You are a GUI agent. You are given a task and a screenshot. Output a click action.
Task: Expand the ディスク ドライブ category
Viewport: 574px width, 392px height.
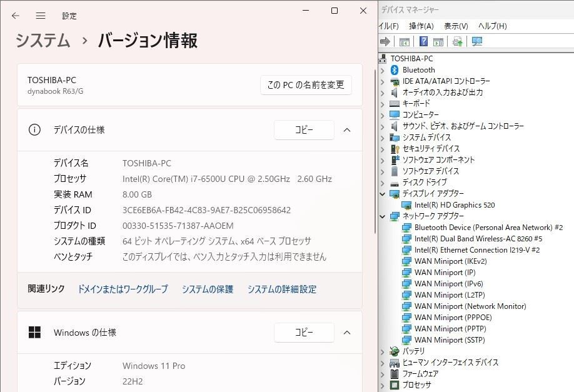tap(383, 183)
